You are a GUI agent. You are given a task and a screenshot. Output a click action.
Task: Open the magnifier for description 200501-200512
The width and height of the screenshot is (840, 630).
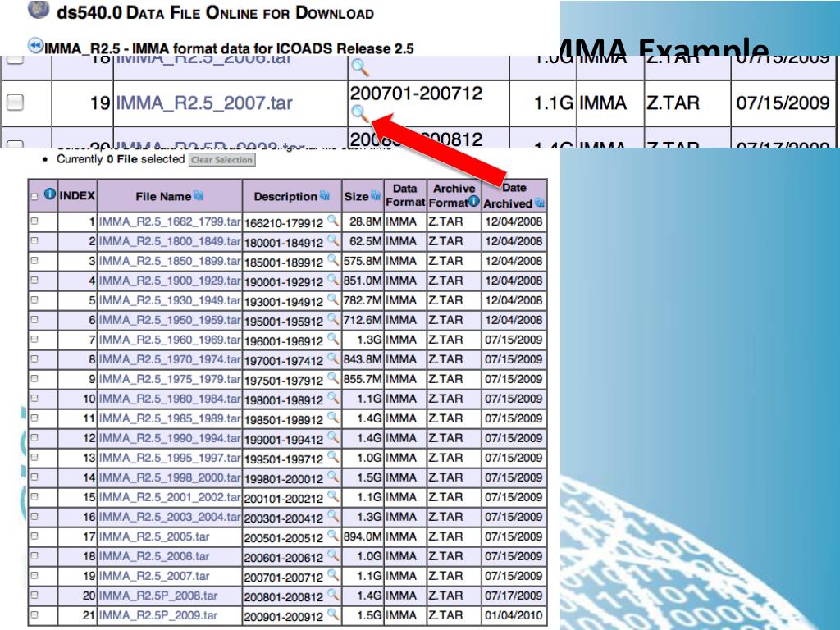(x=333, y=535)
